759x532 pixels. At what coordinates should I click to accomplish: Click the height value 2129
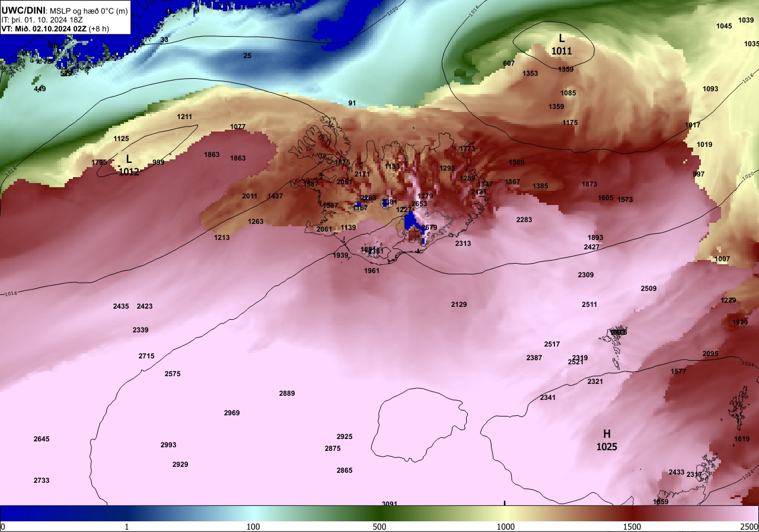click(459, 305)
